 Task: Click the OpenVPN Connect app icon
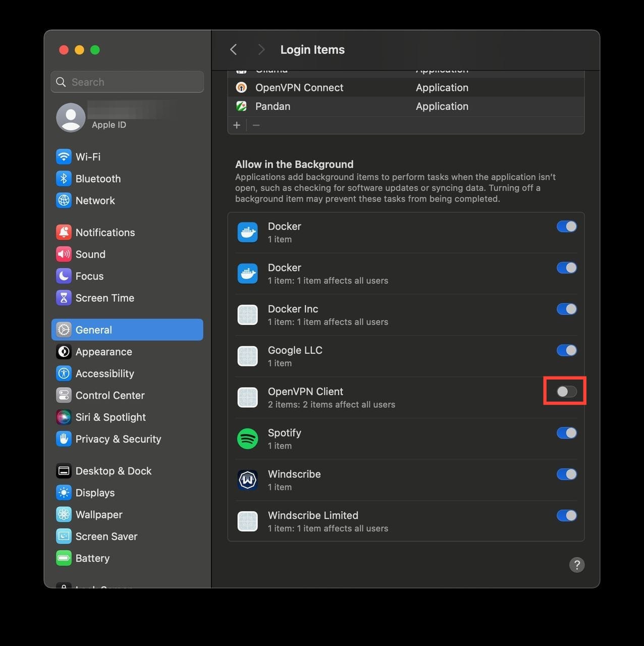pyautogui.click(x=242, y=87)
